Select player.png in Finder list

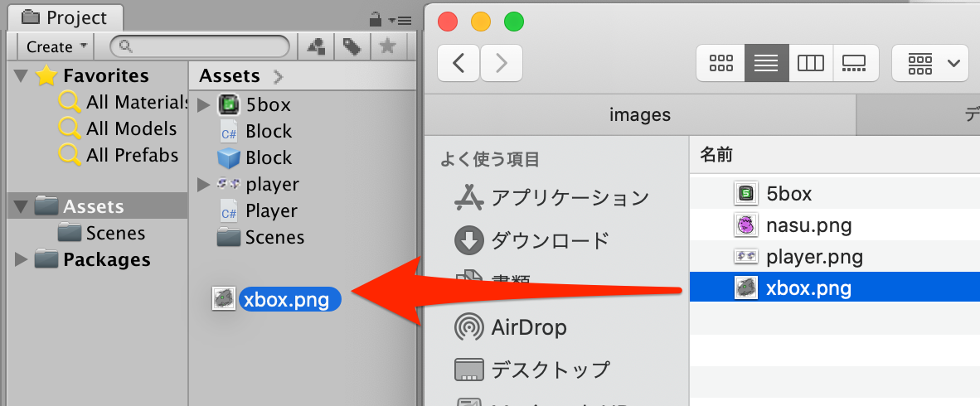click(x=834, y=256)
